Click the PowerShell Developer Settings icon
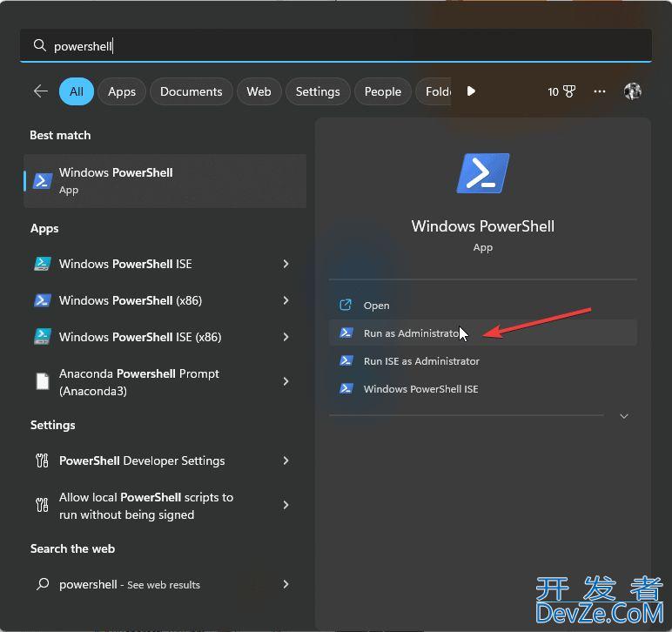Viewport: 672px width, 632px height. pyautogui.click(x=42, y=461)
